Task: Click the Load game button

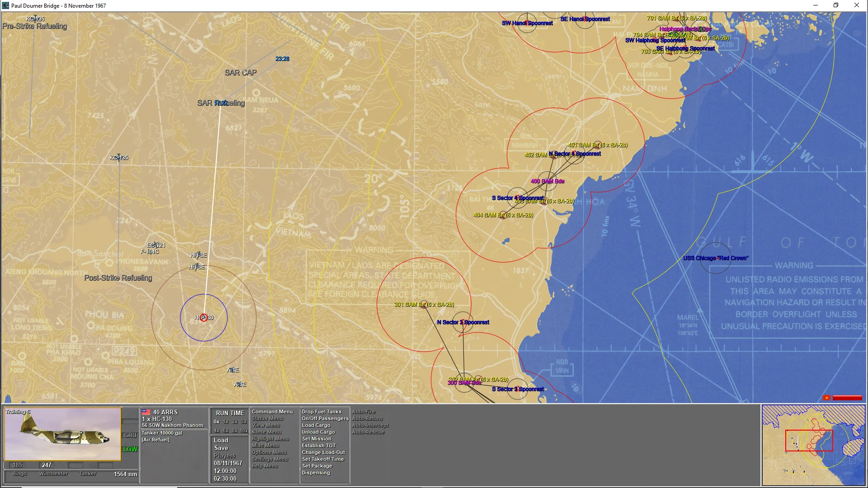Action: coord(221,440)
